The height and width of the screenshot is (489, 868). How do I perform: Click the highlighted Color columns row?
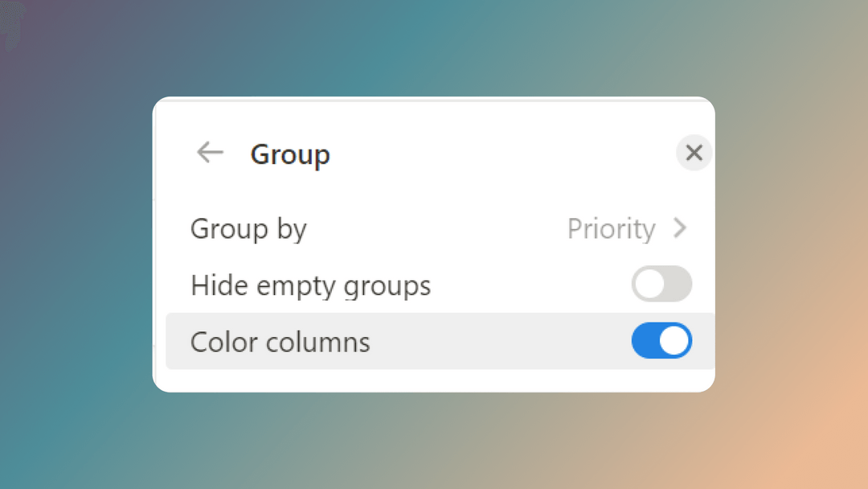coord(434,341)
